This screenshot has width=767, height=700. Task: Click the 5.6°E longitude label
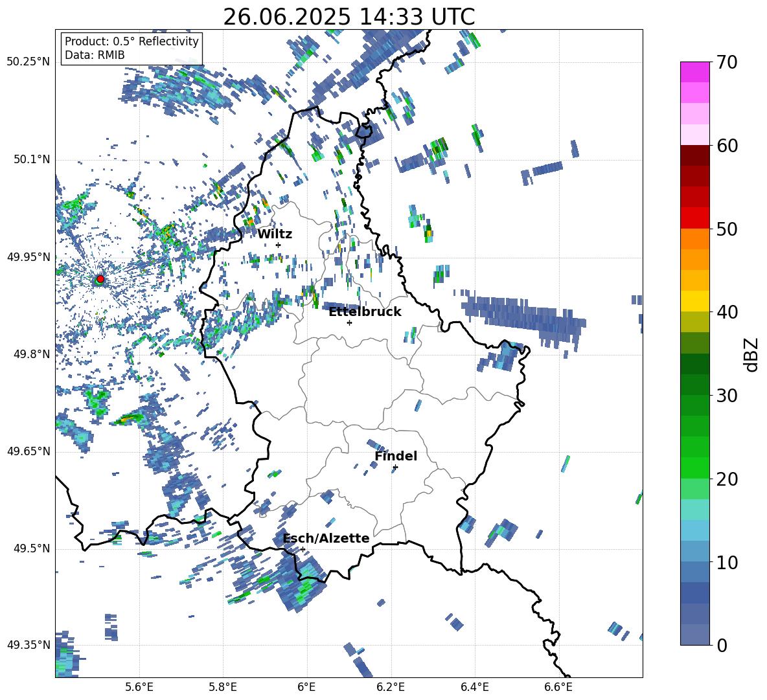(x=139, y=687)
